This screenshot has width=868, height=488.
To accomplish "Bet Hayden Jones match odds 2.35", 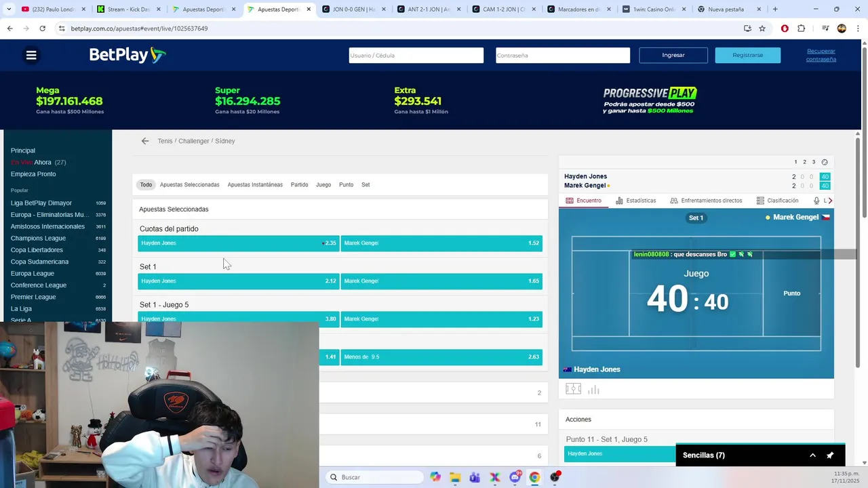I will pos(239,243).
